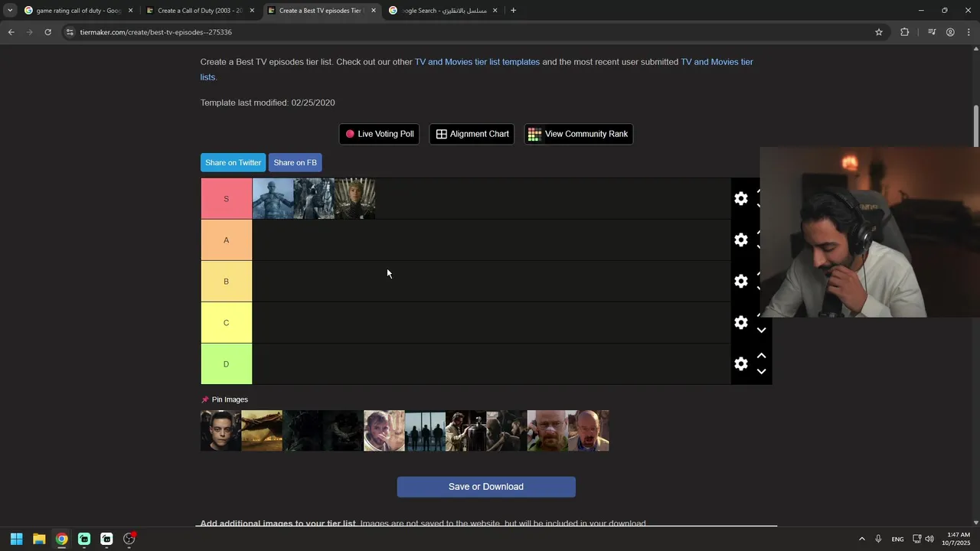Click Save or Download button
Viewport: 980px width, 551px height.
[486, 487]
